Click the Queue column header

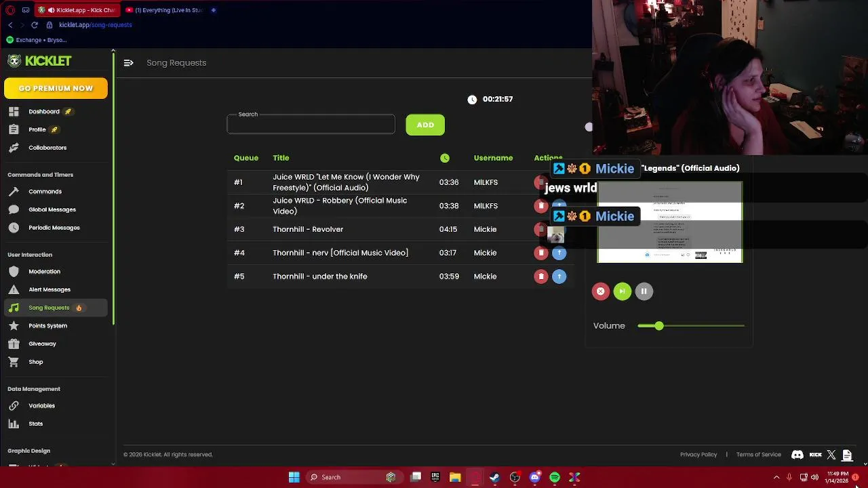246,158
